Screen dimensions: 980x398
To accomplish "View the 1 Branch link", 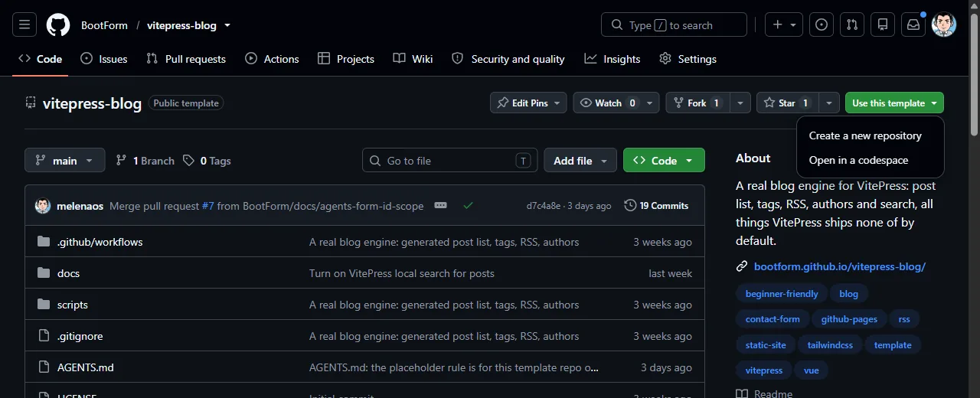I will click(x=145, y=161).
